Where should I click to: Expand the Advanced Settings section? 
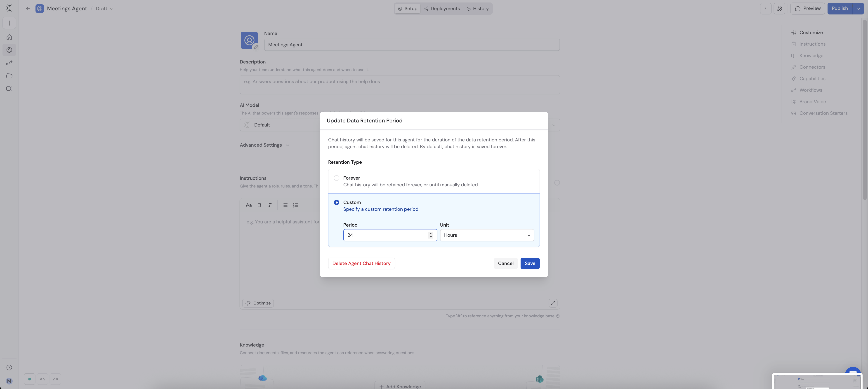click(264, 145)
